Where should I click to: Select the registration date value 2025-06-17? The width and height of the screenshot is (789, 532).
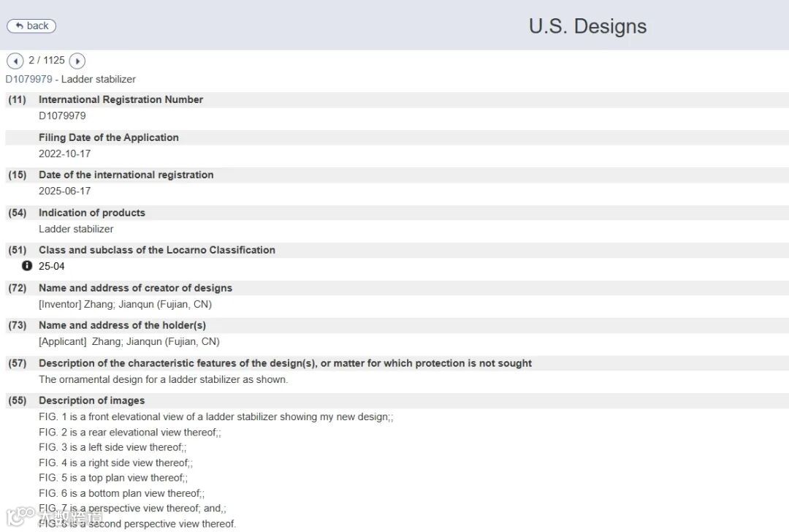[x=64, y=191]
